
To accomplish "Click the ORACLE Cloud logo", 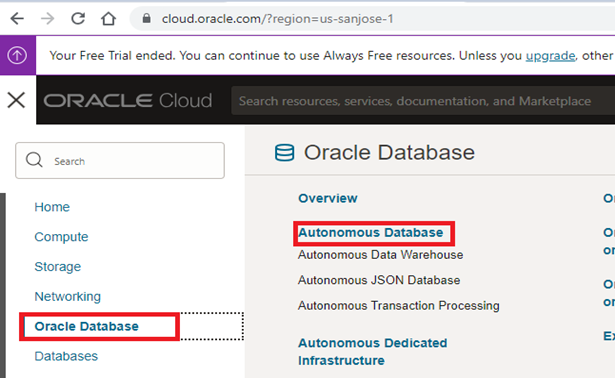I will [x=128, y=101].
